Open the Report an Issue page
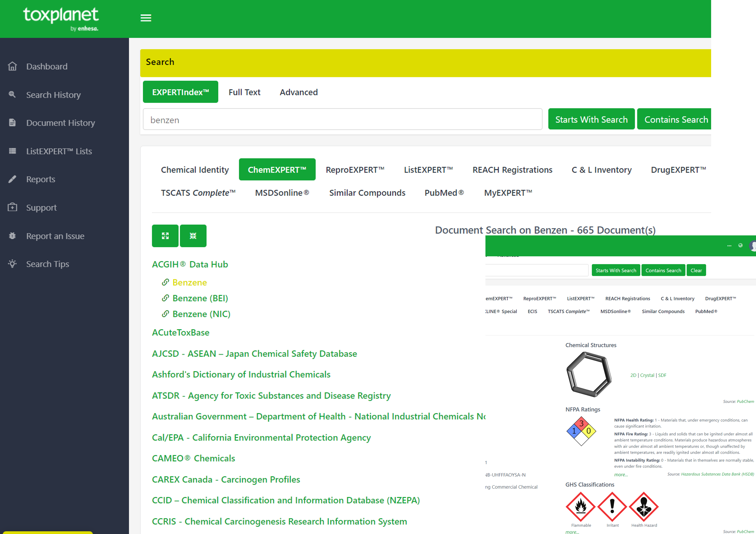Screen dimensions: 756x534 click(55, 236)
